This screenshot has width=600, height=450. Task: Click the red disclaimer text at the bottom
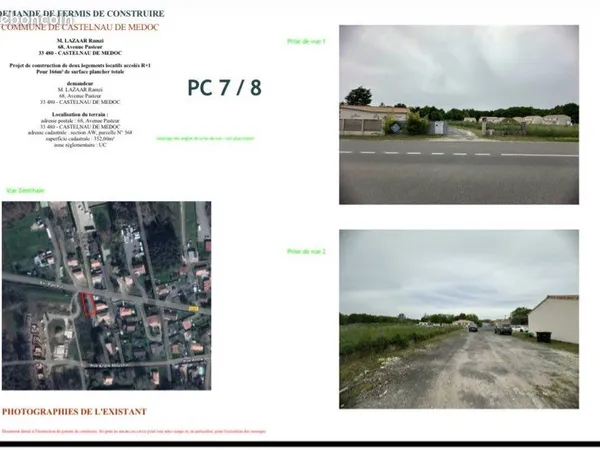coord(134,431)
